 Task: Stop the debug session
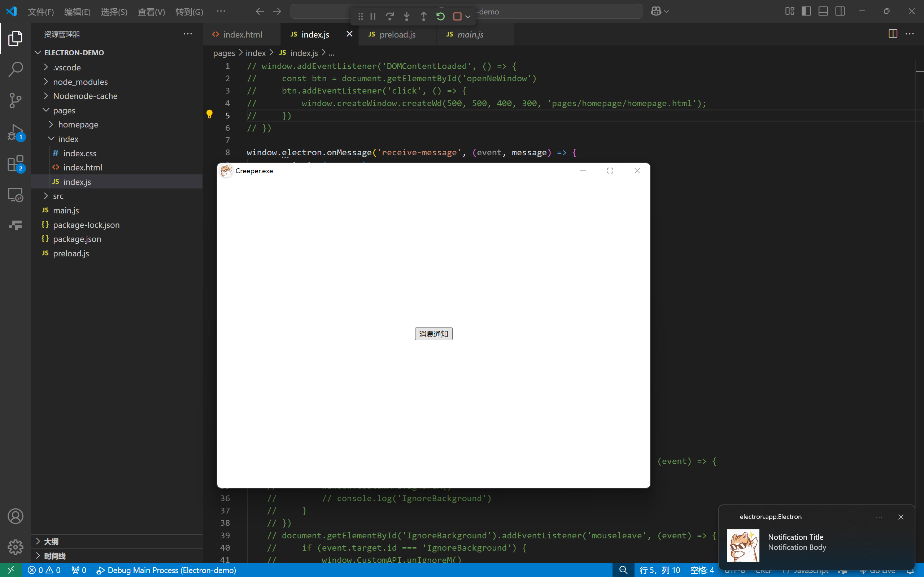pos(457,16)
